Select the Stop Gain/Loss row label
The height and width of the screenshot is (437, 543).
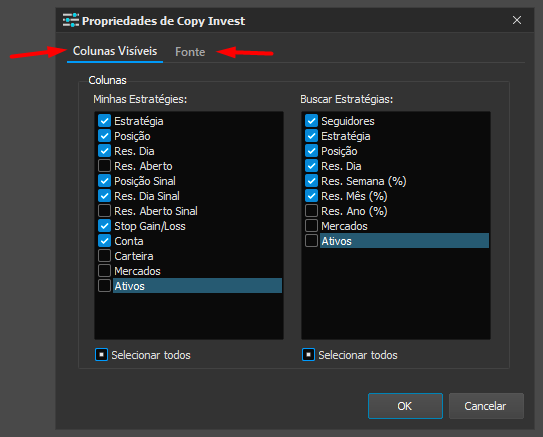point(150,226)
